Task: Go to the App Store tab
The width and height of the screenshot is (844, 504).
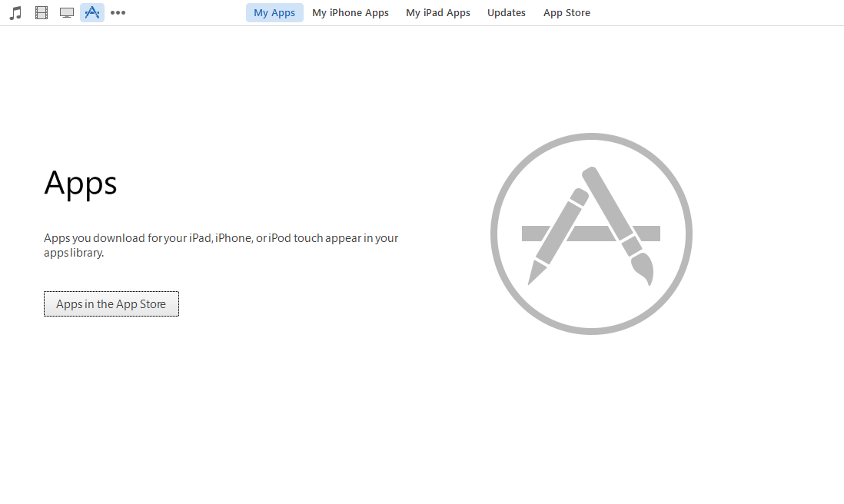Action: 567,12
